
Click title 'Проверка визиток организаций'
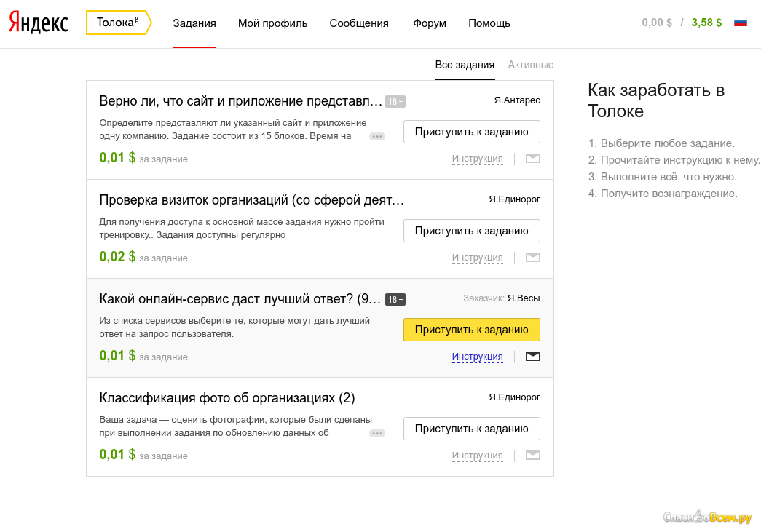click(251, 200)
